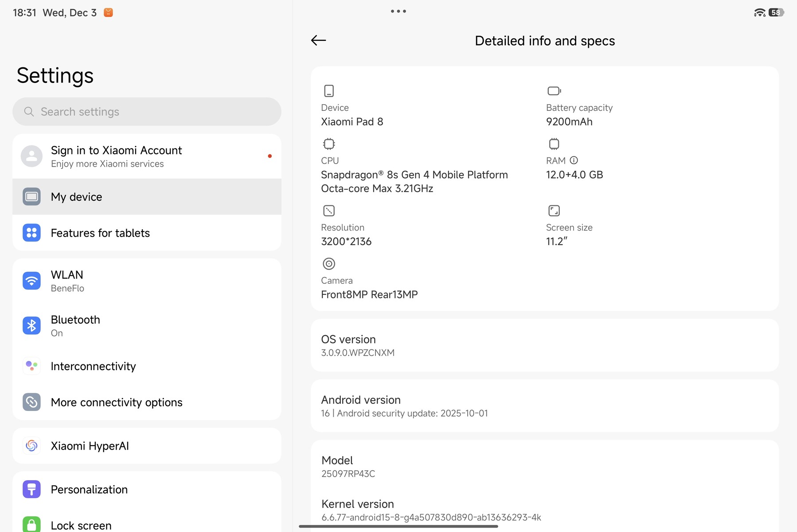Tap the Features for tablets icon
Viewport: 797px width, 532px height.
tap(31, 233)
